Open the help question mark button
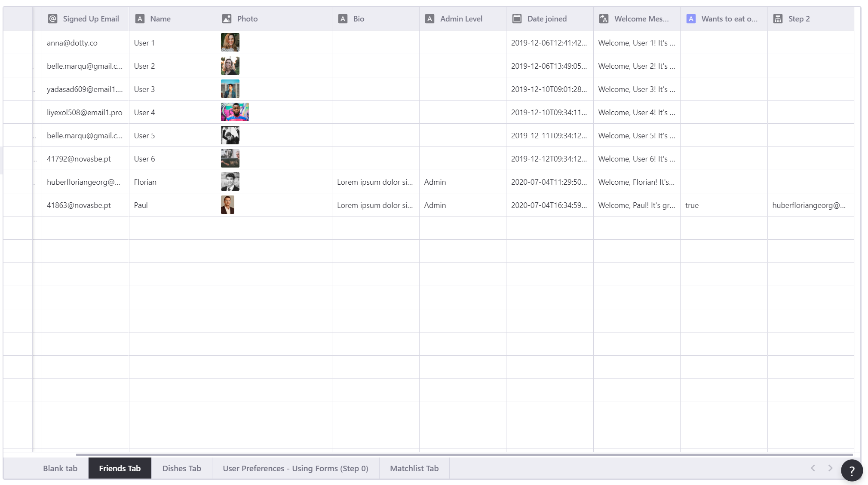Screen dimensions: 868x485 851,470
